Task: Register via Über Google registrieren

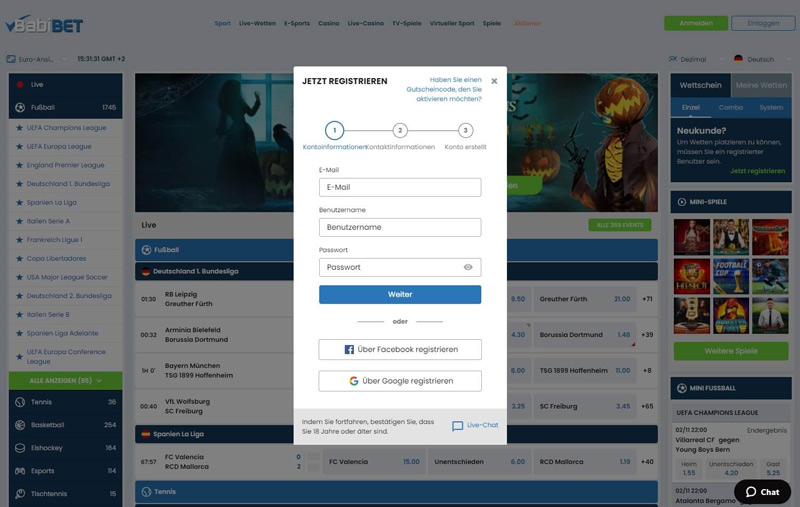Action: (400, 381)
